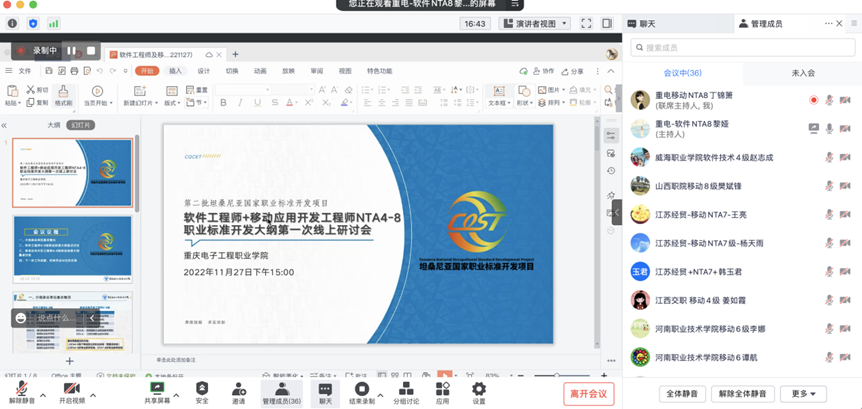Click the blue security shield status icon
The height and width of the screenshot is (409, 862).
[x=33, y=24]
